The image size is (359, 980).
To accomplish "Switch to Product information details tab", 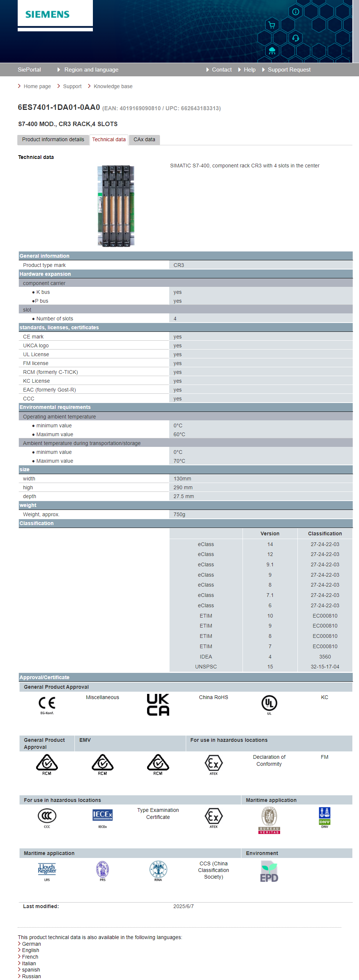I will 53,140.
